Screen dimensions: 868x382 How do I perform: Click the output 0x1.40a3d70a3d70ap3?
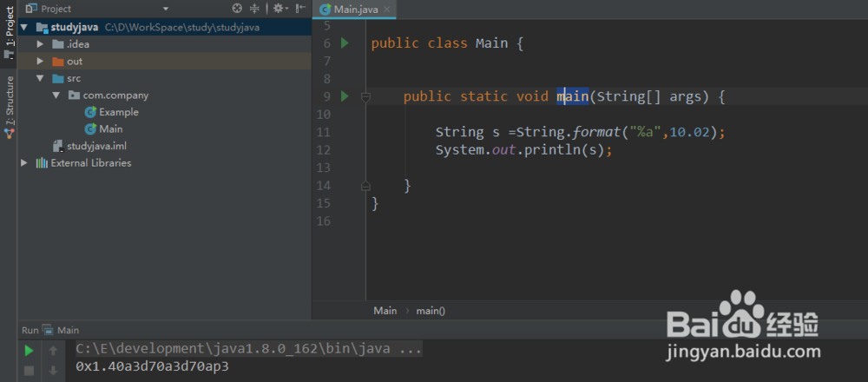152,366
